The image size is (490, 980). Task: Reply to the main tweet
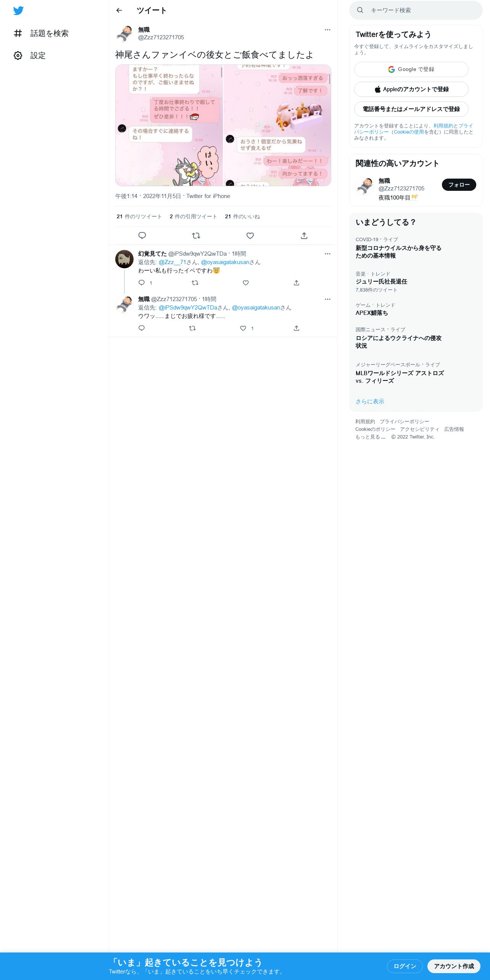[x=142, y=235]
